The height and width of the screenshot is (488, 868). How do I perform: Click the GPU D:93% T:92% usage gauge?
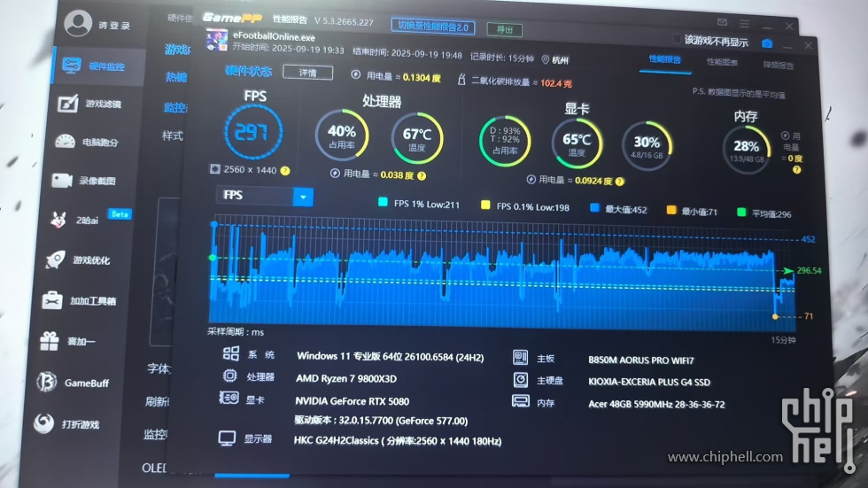[x=505, y=141]
